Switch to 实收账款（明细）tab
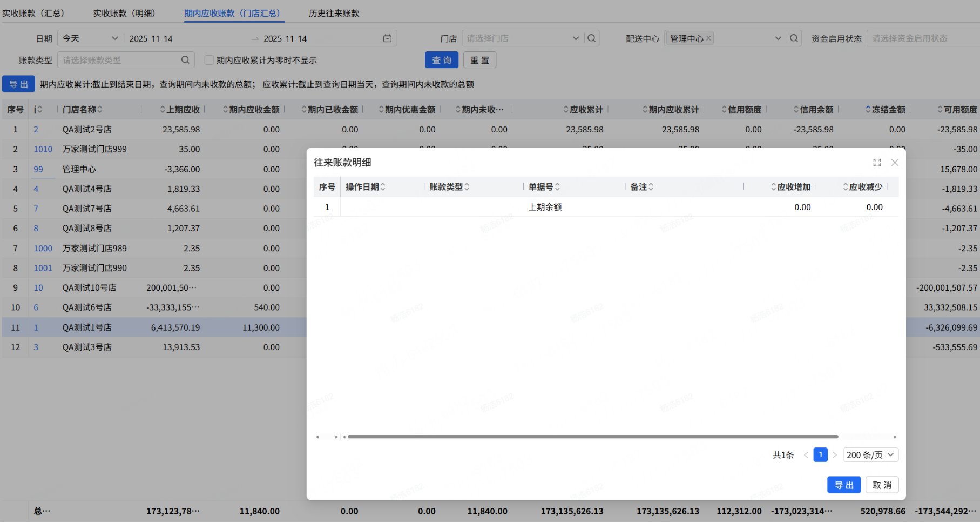Image resolution: width=980 pixels, height=522 pixels. point(124,13)
